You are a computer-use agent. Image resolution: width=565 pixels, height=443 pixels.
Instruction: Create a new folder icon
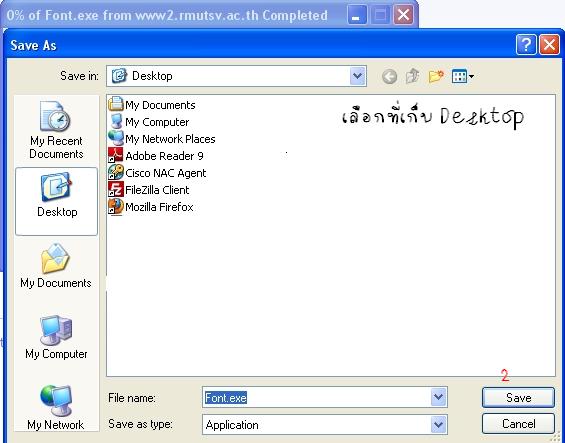tap(436, 76)
